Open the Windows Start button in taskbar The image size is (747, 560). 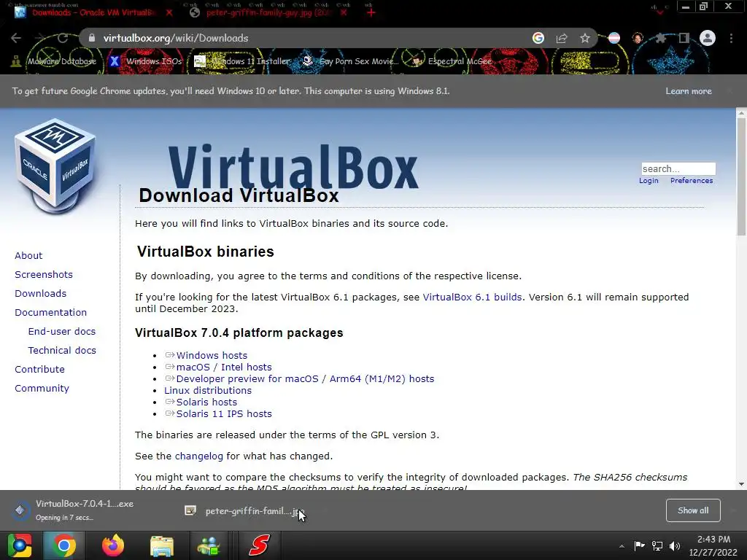20,545
